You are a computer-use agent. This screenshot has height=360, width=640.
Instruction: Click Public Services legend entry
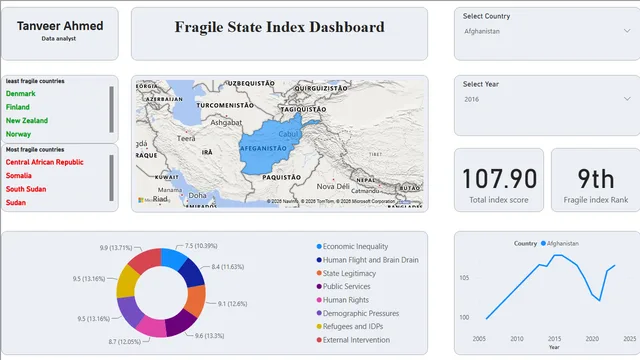343,287
